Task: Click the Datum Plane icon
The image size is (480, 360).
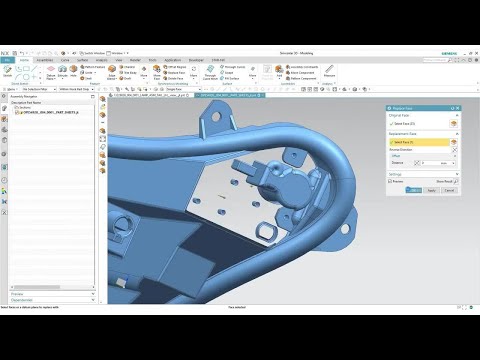Action: [x=51, y=72]
